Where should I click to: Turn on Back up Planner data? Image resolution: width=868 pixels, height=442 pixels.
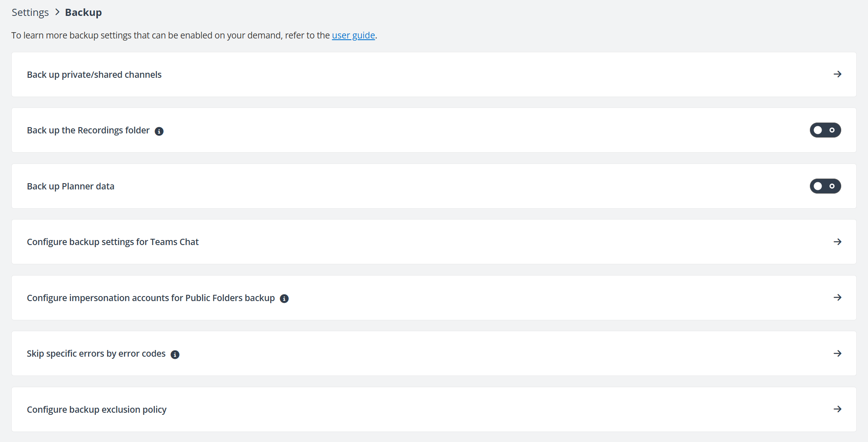tap(824, 186)
